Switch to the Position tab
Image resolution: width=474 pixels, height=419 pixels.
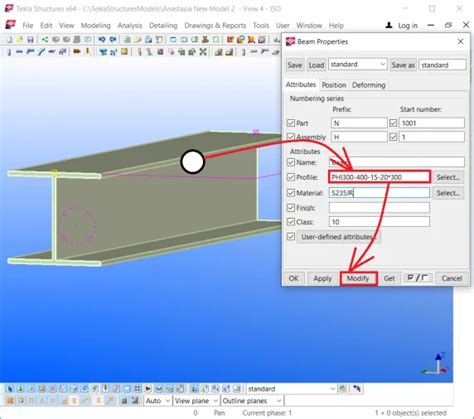pos(334,85)
